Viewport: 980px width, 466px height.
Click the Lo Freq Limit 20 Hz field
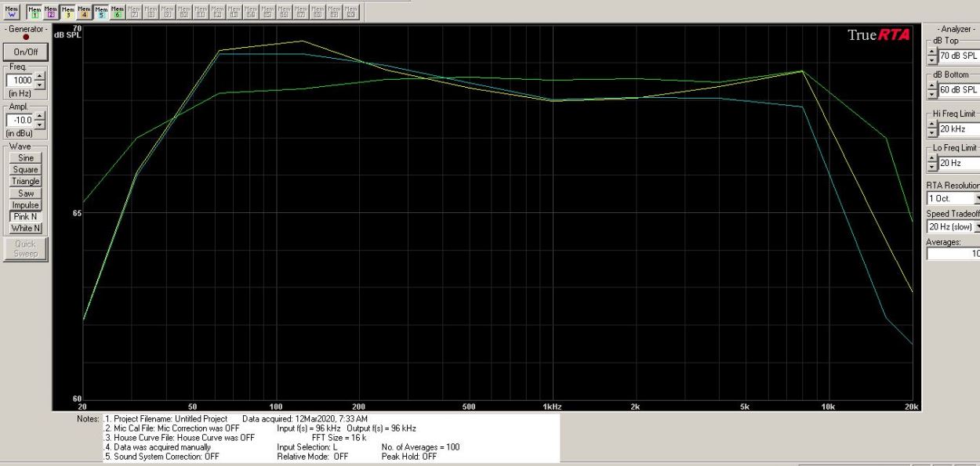coord(959,163)
